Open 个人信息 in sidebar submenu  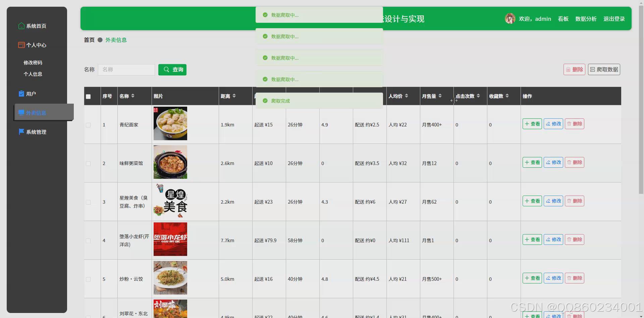[33, 74]
